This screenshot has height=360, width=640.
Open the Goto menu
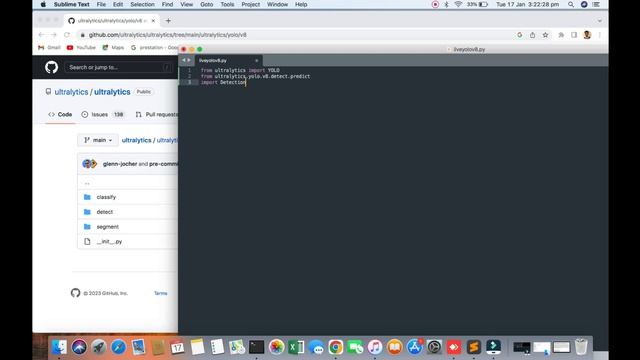pyautogui.click(x=207, y=4)
